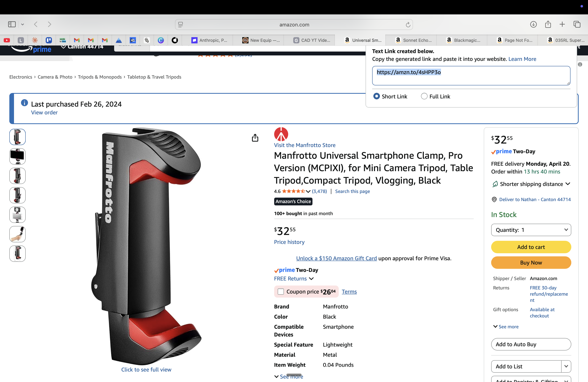Open the first Gmail pinned tab
The image size is (588, 382).
coord(77,40)
